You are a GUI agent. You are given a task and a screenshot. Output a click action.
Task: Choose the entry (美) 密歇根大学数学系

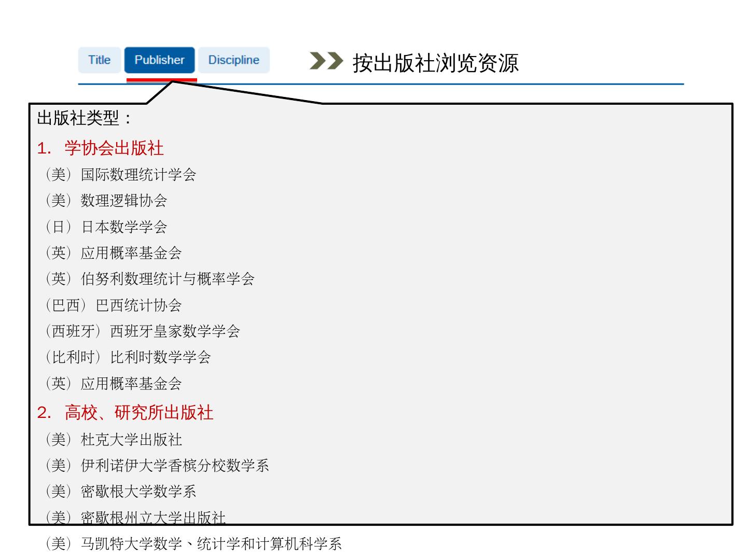pos(120,492)
